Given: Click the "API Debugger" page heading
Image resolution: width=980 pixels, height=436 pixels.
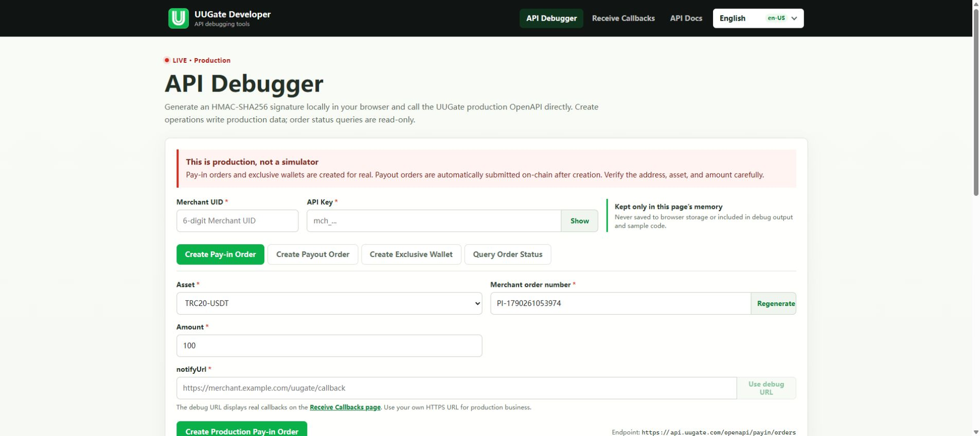Looking at the screenshot, I should point(244,84).
